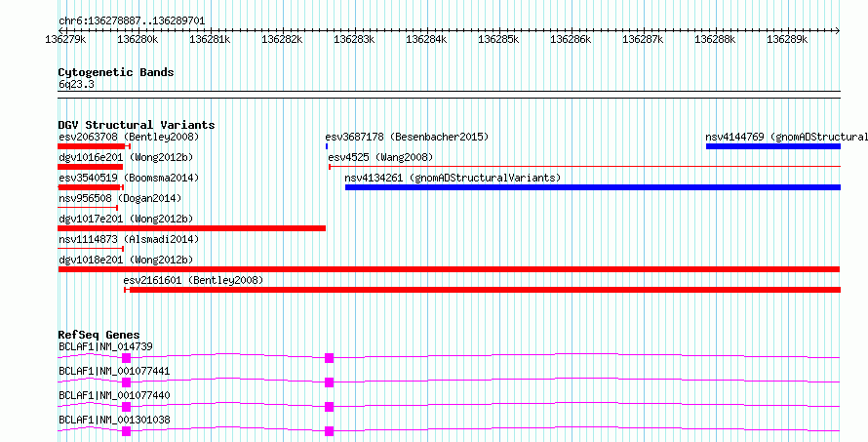Open variant label esv3687178 (Besenbacher2015)
The image size is (868, 442).
407,137
